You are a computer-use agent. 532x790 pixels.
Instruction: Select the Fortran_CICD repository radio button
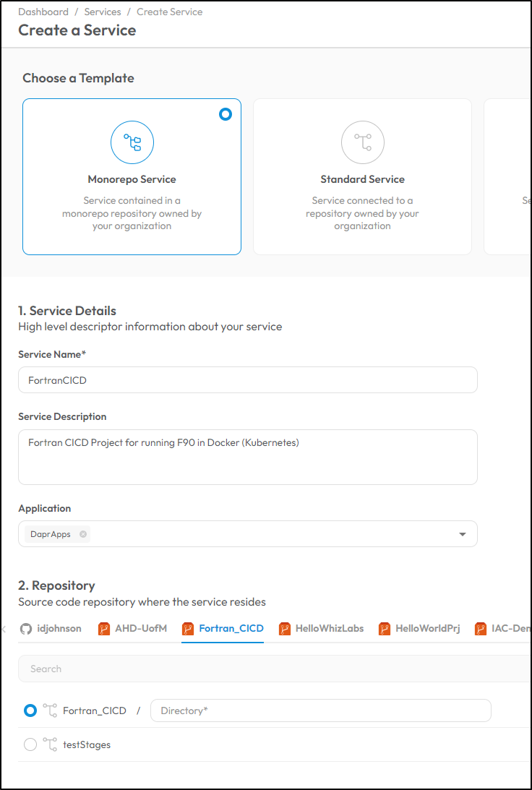point(30,710)
